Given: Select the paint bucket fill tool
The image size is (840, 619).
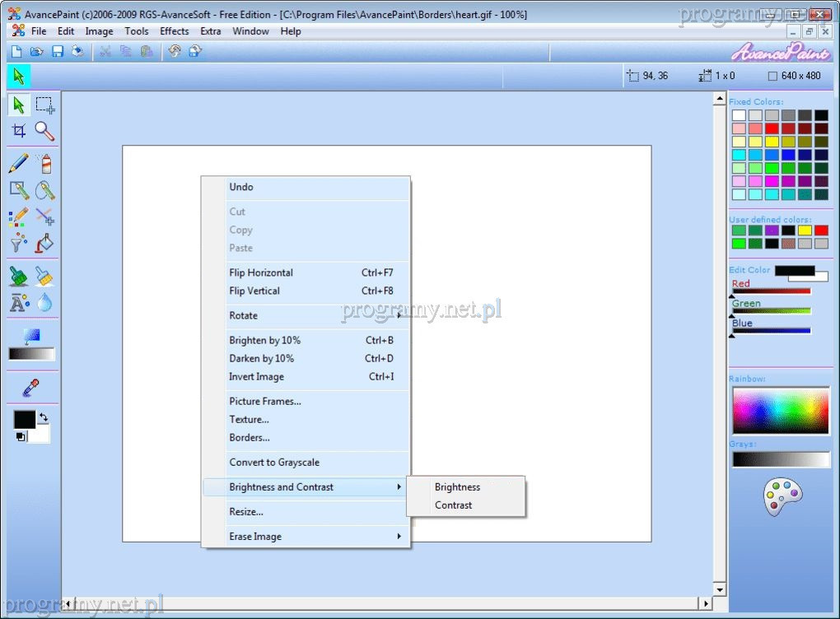Looking at the screenshot, I should pyautogui.click(x=45, y=243).
